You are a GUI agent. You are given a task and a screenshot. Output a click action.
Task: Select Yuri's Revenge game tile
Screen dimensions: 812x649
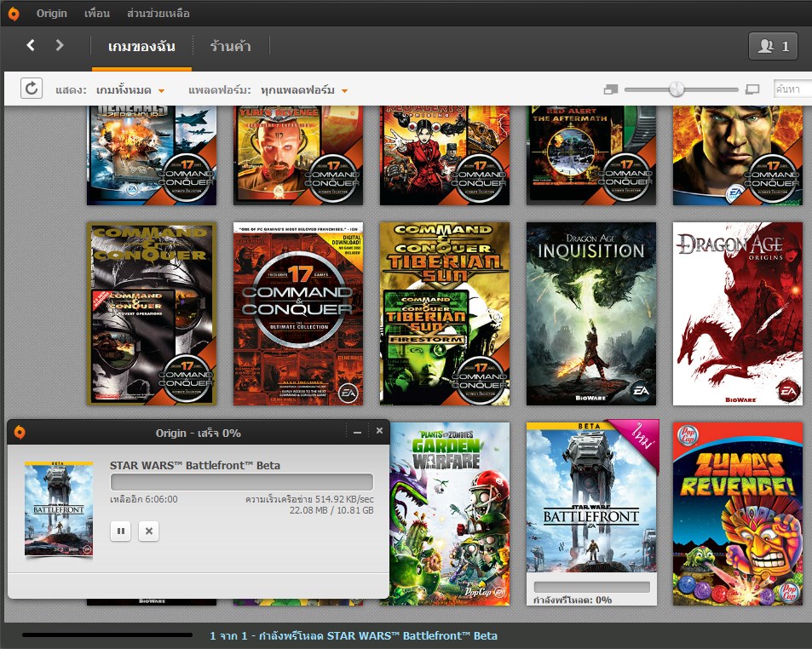click(297, 155)
